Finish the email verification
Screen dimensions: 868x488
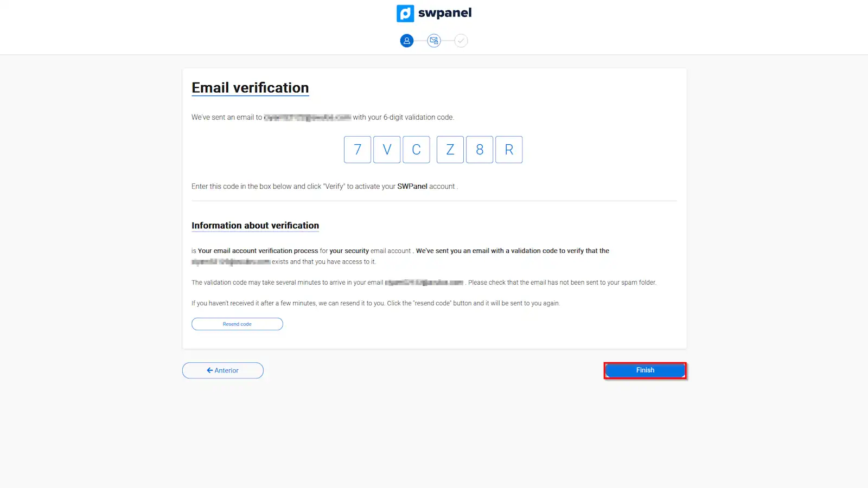645,370
